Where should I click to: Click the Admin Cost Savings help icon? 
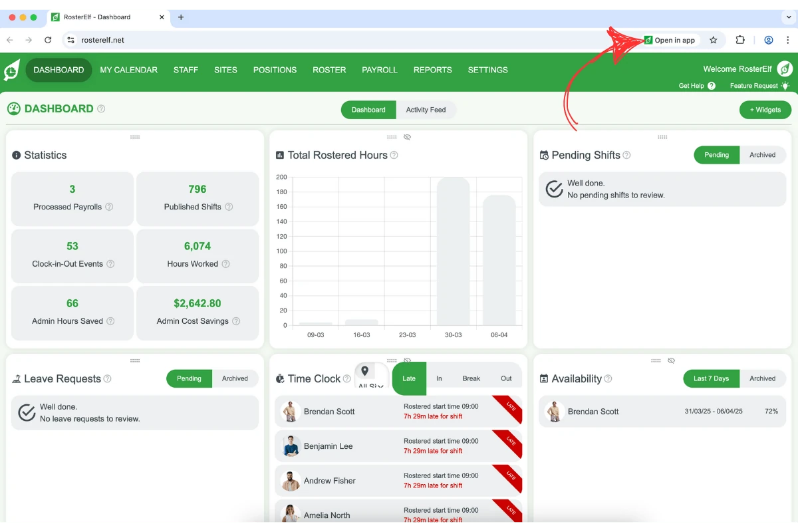click(235, 321)
